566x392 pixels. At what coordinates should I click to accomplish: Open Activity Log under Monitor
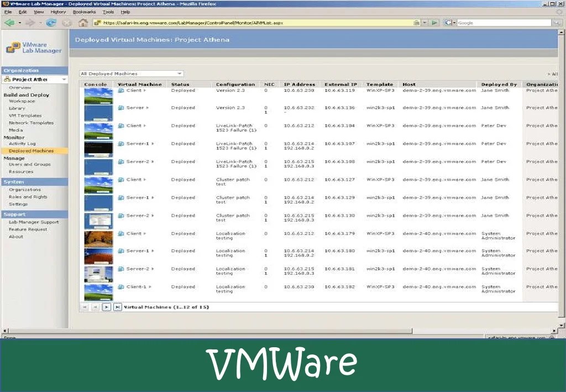(22, 144)
